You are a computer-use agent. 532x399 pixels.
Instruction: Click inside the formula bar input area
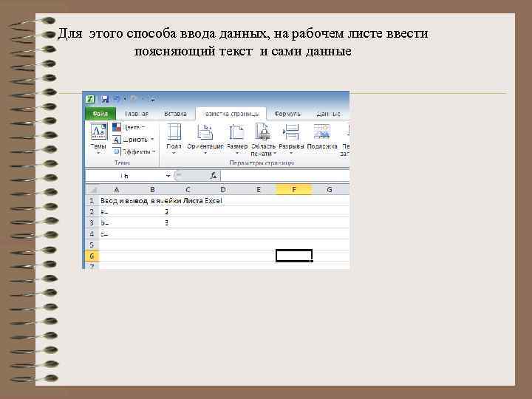[x=285, y=176]
